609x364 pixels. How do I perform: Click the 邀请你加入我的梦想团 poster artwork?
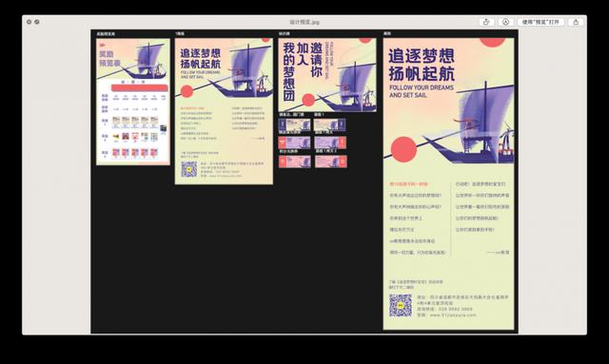[327, 75]
